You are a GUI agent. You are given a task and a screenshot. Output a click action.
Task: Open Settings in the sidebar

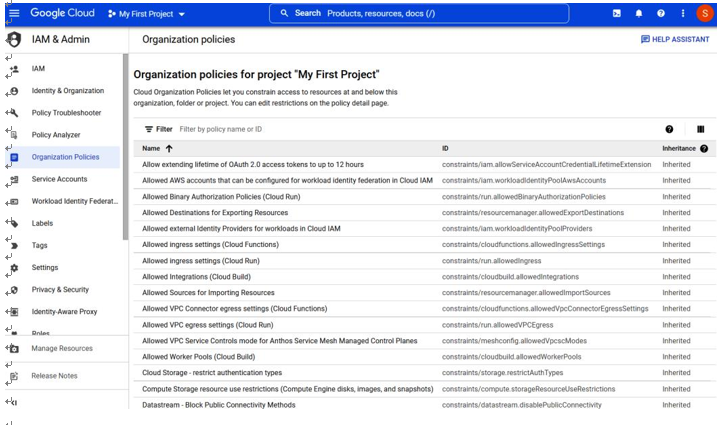coord(45,267)
